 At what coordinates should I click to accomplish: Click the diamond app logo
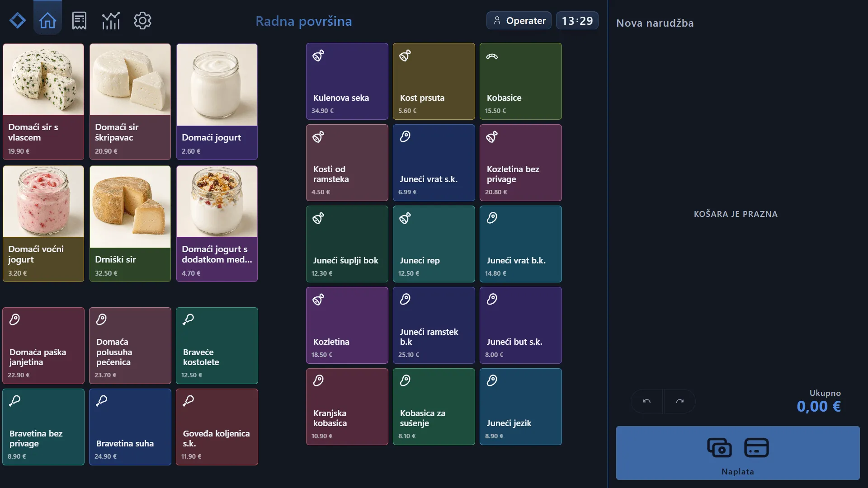click(x=18, y=20)
